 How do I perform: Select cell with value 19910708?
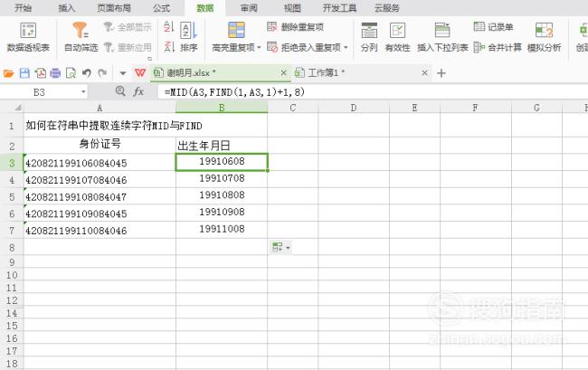tap(222, 178)
